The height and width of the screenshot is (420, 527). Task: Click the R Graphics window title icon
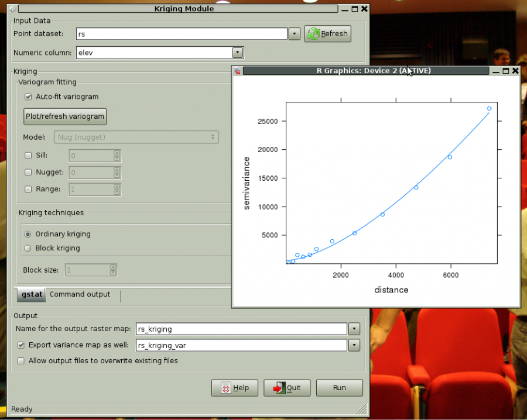[237, 71]
